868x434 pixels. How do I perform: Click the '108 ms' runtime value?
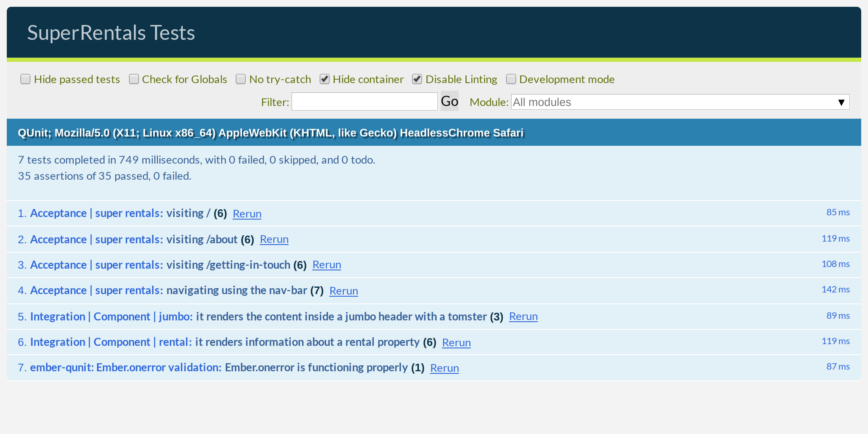[835, 264]
